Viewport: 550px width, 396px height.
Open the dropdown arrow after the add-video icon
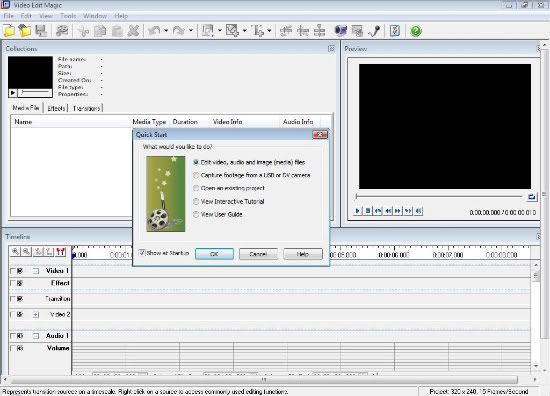coord(220,31)
